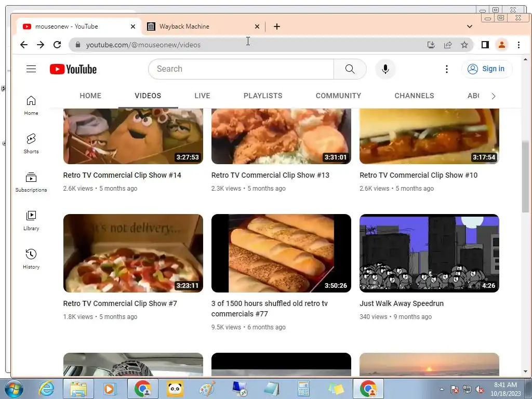Image resolution: width=532 pixels, height=399 pixels.
Task: Share this page via address bar icon
Action: point(448,45)
